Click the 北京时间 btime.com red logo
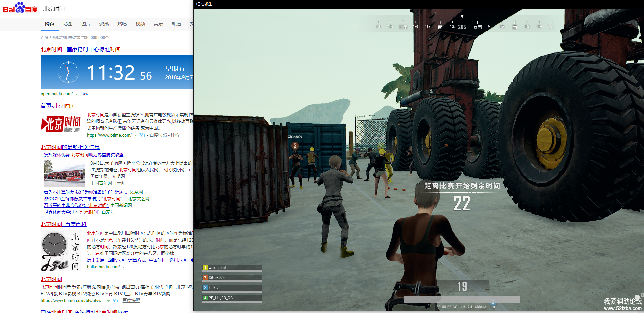The image size is (644, 313). [x=61, y=124]
